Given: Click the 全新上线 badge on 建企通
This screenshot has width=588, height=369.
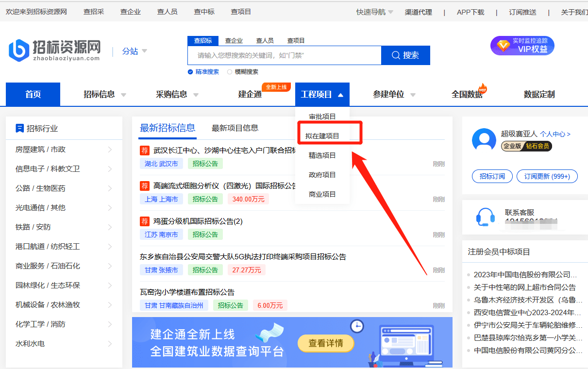Looking at the screenshot, I should click(276, 87).
